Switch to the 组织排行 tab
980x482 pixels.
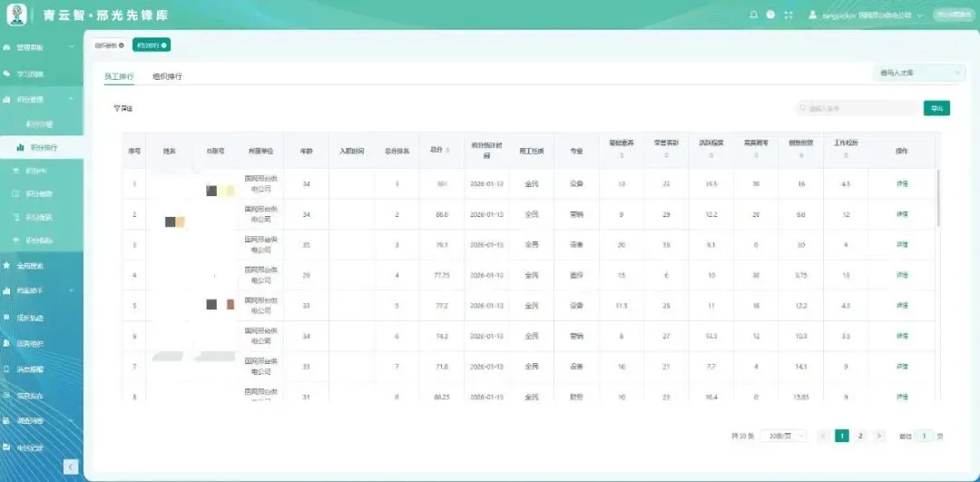tap(168, 76)
